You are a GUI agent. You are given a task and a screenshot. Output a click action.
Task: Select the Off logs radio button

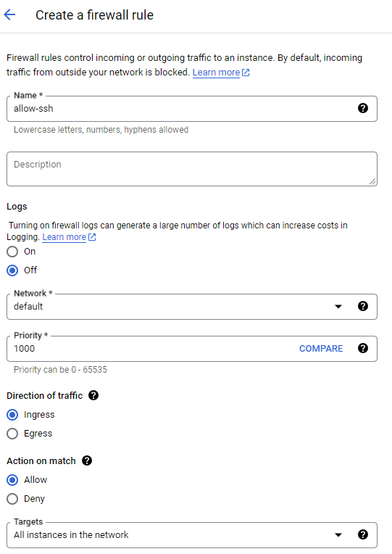(x=12, y=270)
